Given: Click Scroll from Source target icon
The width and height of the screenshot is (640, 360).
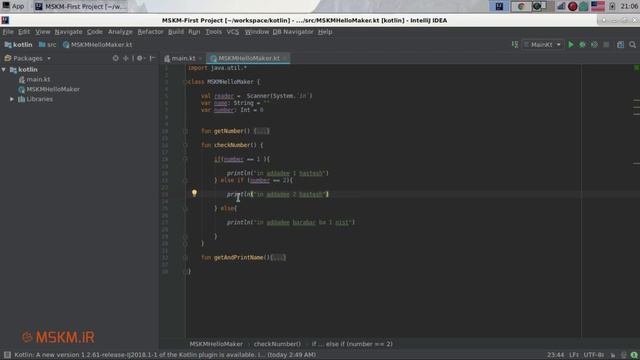Looking at the screenshot, I should 116,58.
